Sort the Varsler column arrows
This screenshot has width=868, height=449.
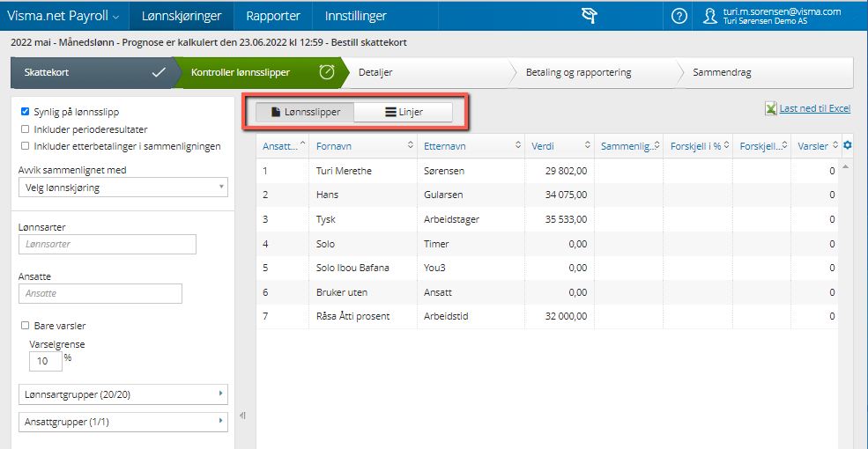click(x=835, y=145)
